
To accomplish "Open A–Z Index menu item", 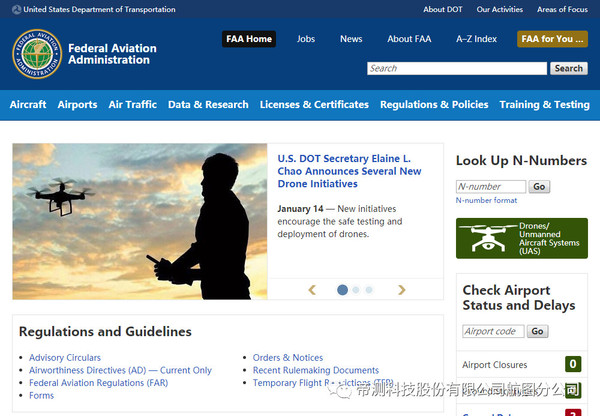I will coord(476,39).
